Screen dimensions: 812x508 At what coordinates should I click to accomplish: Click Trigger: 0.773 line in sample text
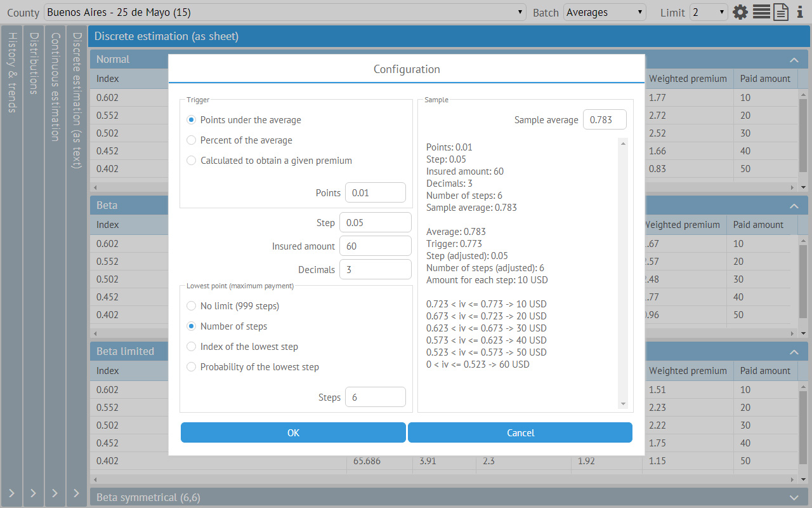pyautogui.click(x=454, y=244)
